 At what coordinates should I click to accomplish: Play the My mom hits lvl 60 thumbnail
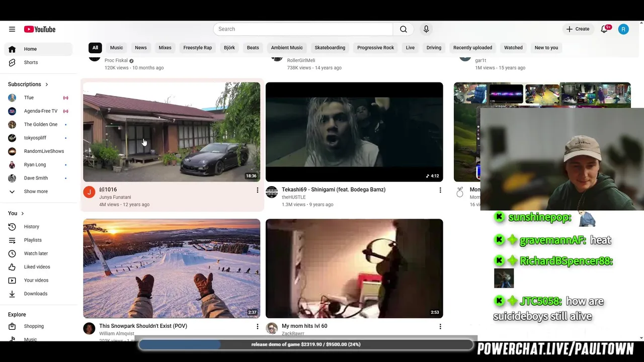coord(354,268)
